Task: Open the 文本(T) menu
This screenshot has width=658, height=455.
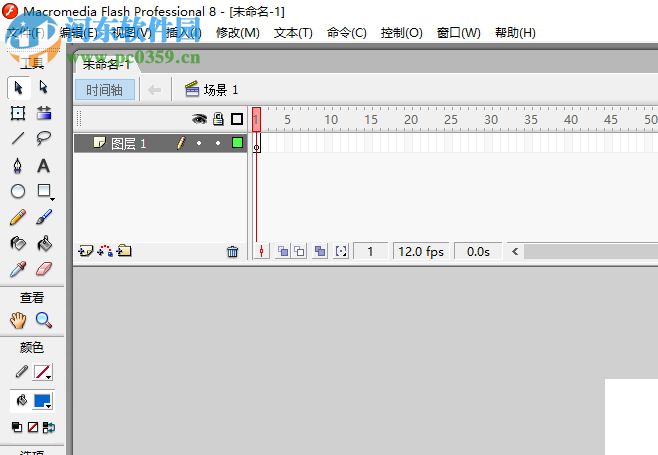Action: pyautogui.click(x=293, y=32)
